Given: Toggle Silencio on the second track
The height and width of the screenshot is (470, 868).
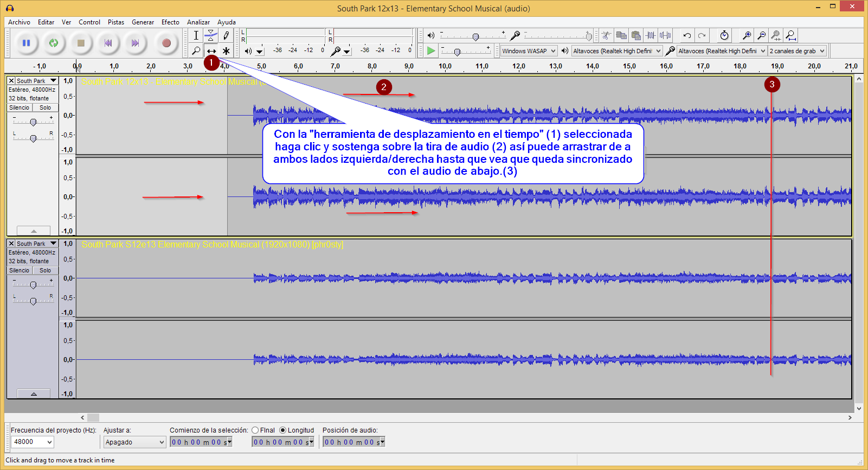Looking at the screenshot, I should click(x=20, y=270).
